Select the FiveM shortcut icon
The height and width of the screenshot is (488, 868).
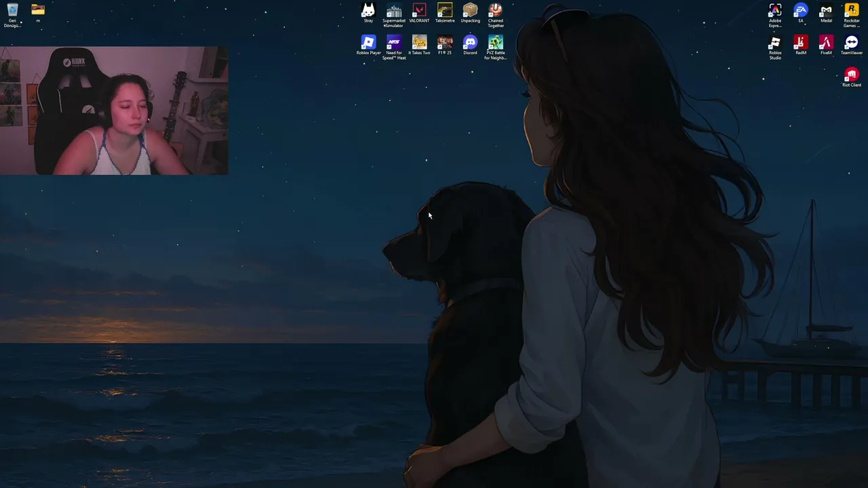[x=826, y=45]
